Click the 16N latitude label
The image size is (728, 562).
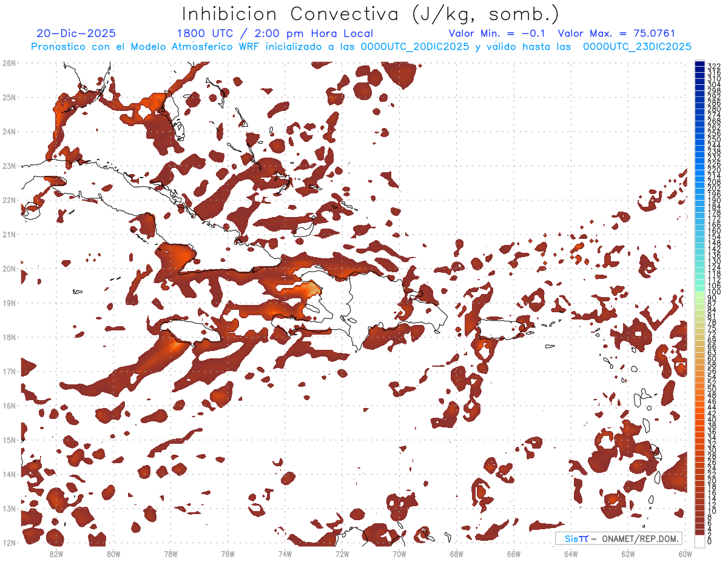click(x=9, y=406)
